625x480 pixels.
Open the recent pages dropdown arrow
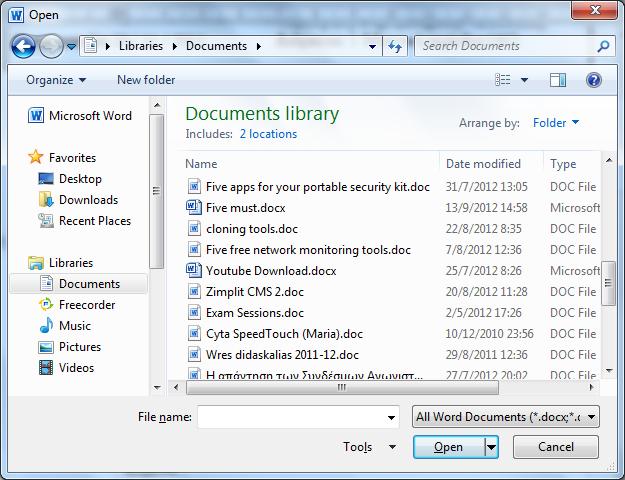point(71,47)
